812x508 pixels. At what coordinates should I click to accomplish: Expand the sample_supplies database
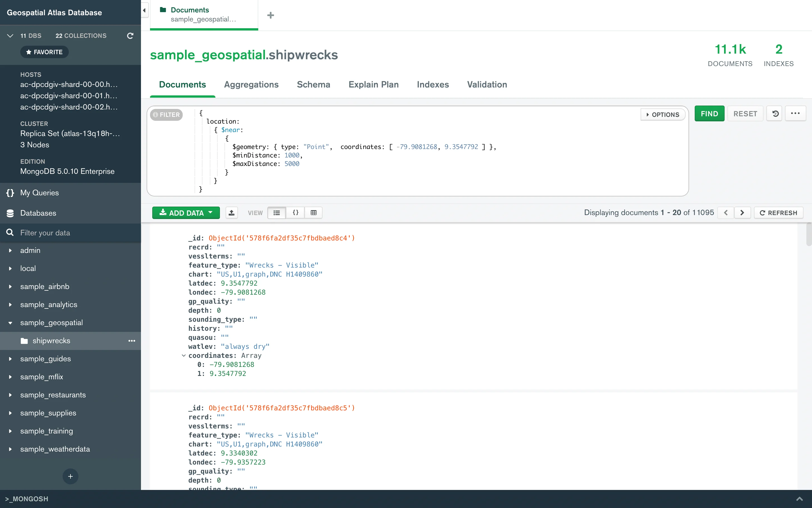[10, 413]
